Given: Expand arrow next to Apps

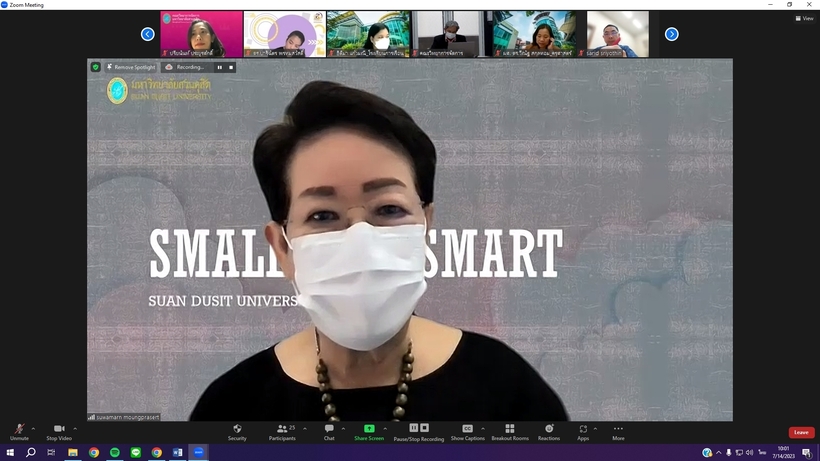Looking at the screenshot, I should 595,429.
